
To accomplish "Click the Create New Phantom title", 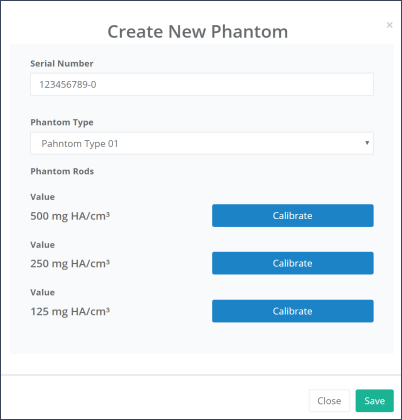I will coord(198,32).
